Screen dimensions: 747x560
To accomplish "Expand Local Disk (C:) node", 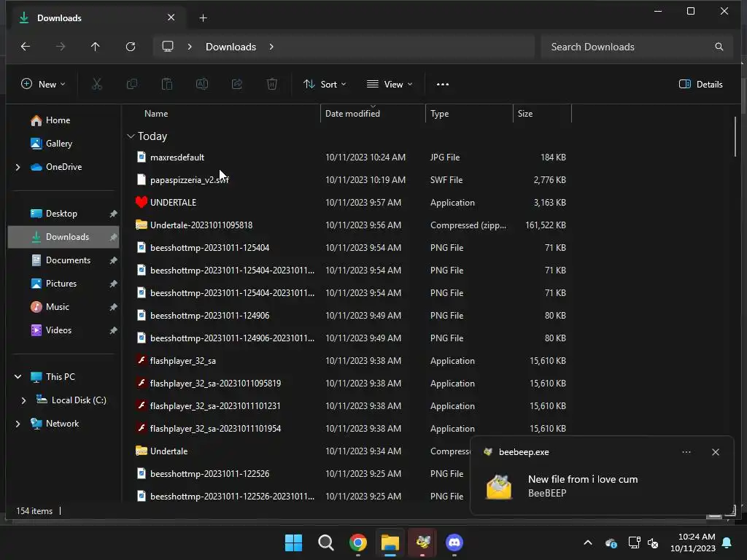I will pos(23,400).
